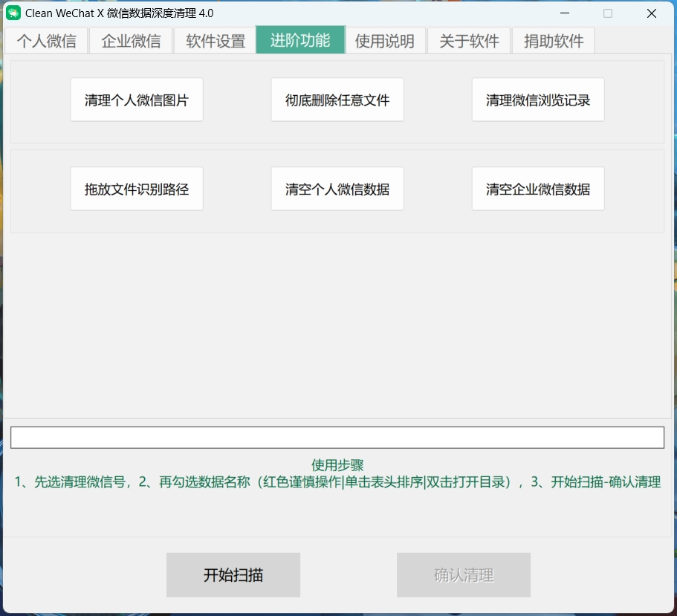
Task: Start scanning with 开始扫描
Action: (x=233, y=575)
